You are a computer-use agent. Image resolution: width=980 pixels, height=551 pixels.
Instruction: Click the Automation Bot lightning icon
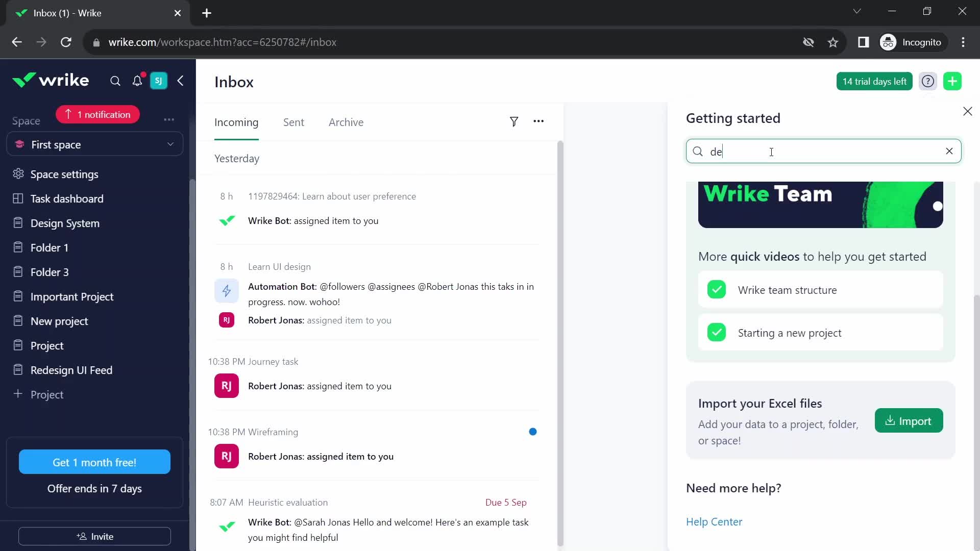click(x=227, y=291)
